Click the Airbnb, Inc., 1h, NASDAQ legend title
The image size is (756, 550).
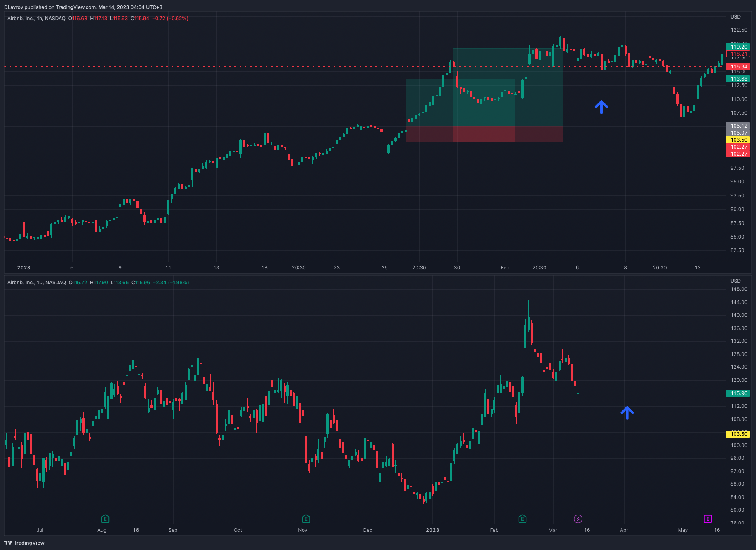pyautogui.click(x=36, y=19)
